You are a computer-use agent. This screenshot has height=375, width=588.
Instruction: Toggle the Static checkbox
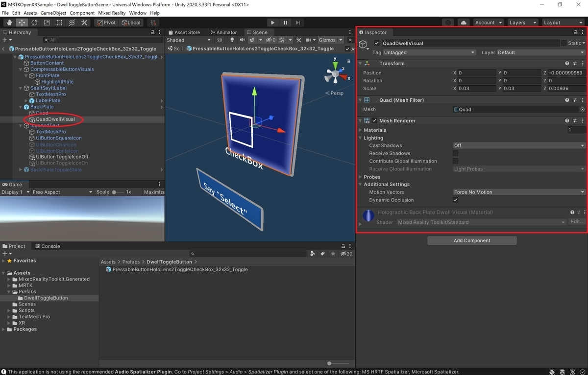click(563, 43)
